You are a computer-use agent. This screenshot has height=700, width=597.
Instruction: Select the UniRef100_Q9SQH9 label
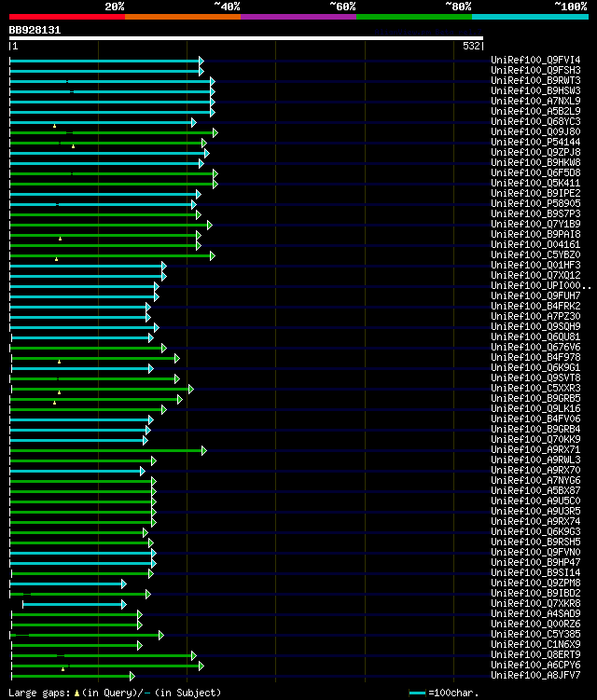point(535,327)
